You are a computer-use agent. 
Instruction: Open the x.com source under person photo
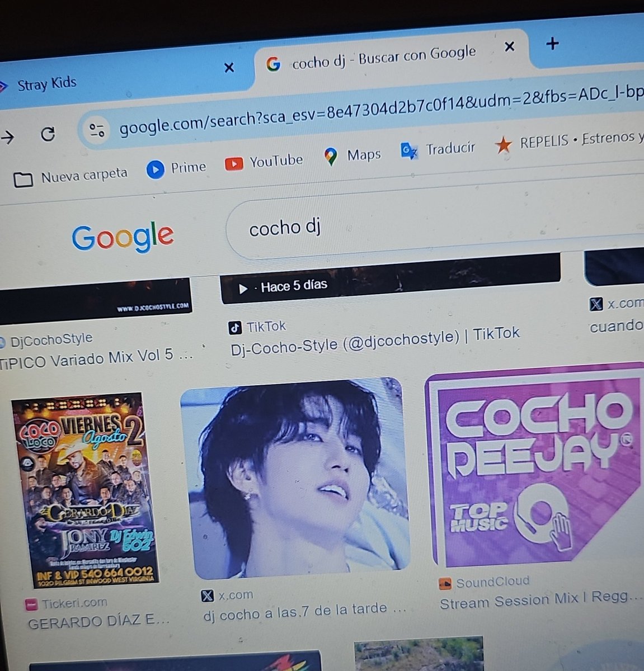pyautogui.click(x=227, y=596)
